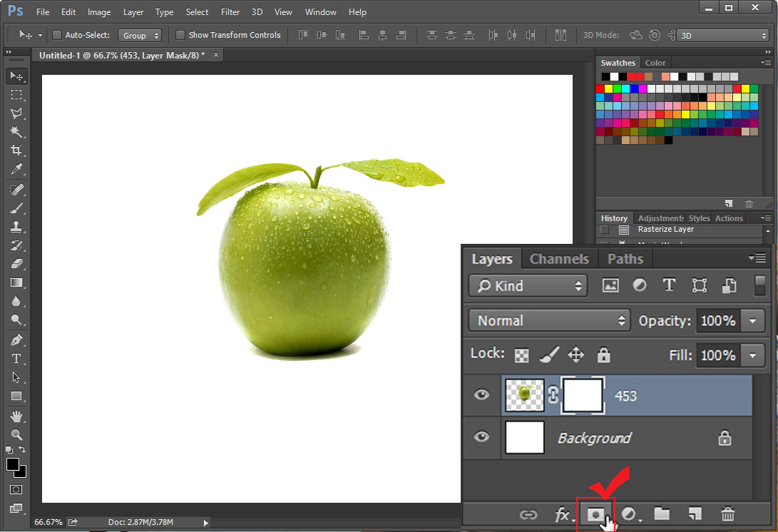Select the Hand tool
This screenshot has height=532, width=778.
[16, 416]
